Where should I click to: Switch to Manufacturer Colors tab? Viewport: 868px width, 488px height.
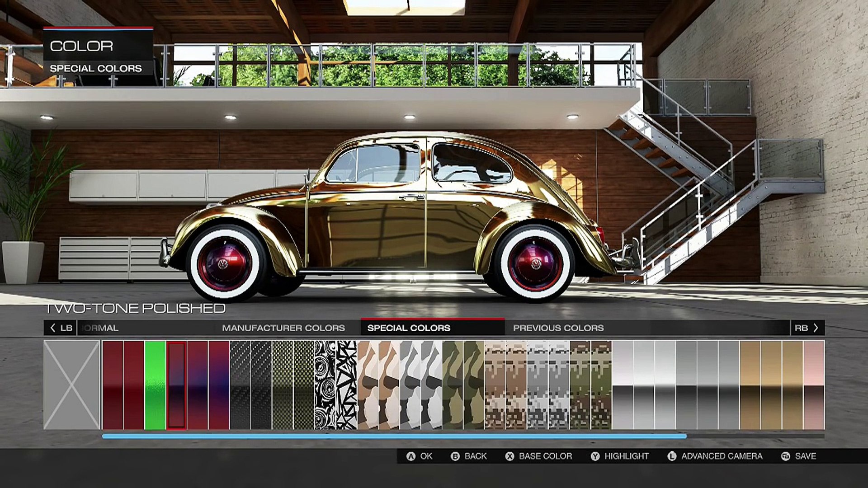pyautogui.click(x=283, y=328)
